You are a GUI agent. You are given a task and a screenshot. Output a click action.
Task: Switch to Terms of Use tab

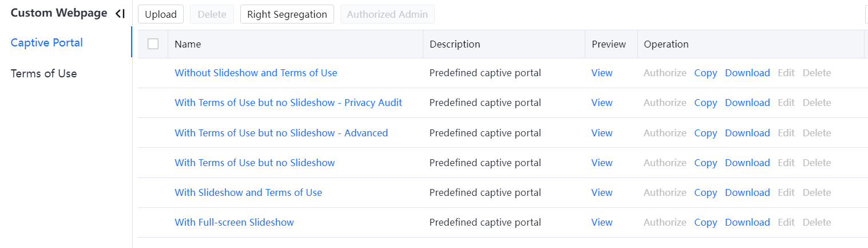click(43, 73)
